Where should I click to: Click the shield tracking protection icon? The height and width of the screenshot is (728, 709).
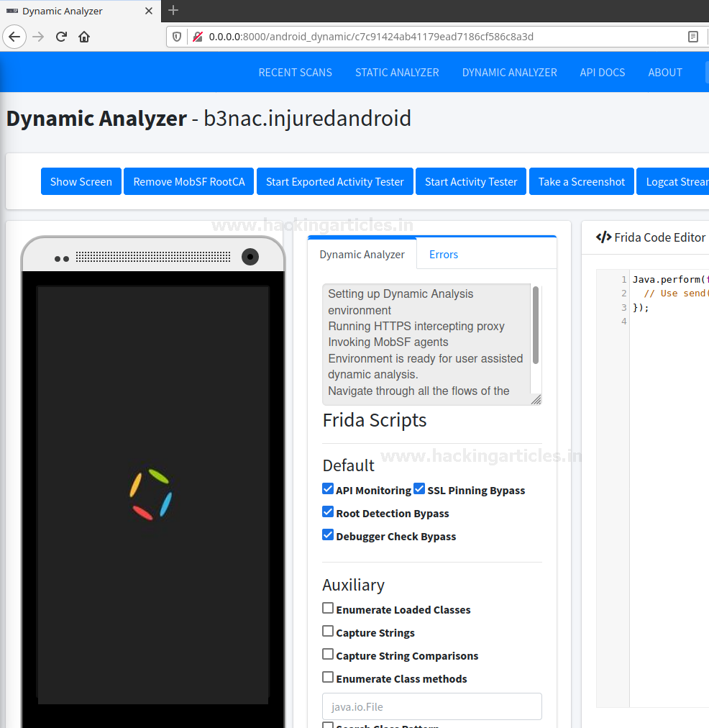pos(177,37)
